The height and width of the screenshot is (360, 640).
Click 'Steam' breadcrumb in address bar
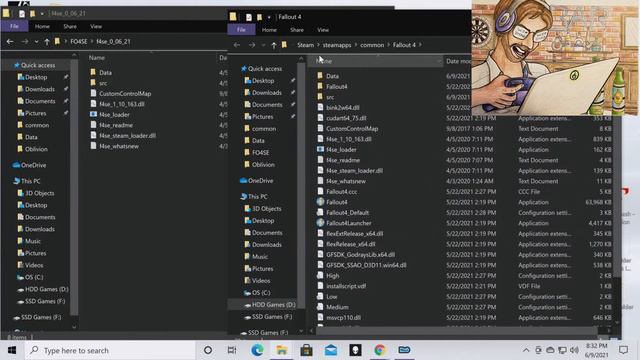click(x=305, y=45)
